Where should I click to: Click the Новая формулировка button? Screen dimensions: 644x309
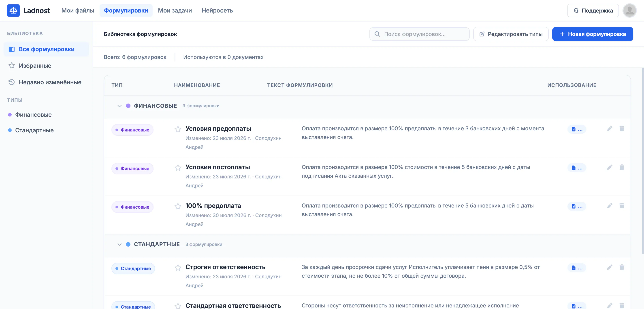[x=593, y=34]
